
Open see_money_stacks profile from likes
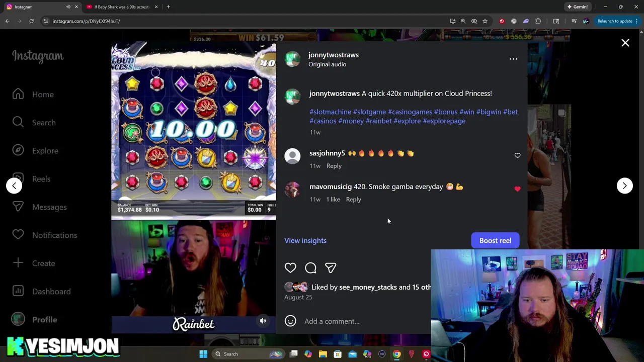pyautogui.click(x=368, y=287)
